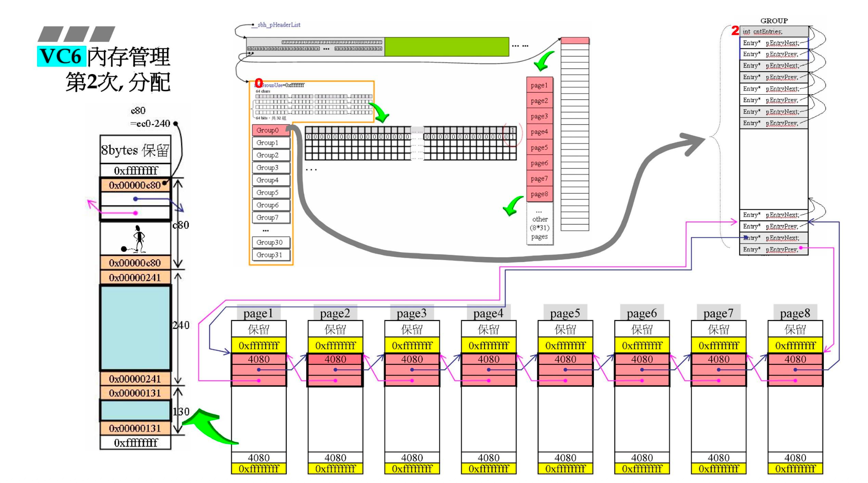Click the 0xffffffff cell ending the memory column
Screen dimensions: 868x483
pyautogui.click(x=135, y=443)
